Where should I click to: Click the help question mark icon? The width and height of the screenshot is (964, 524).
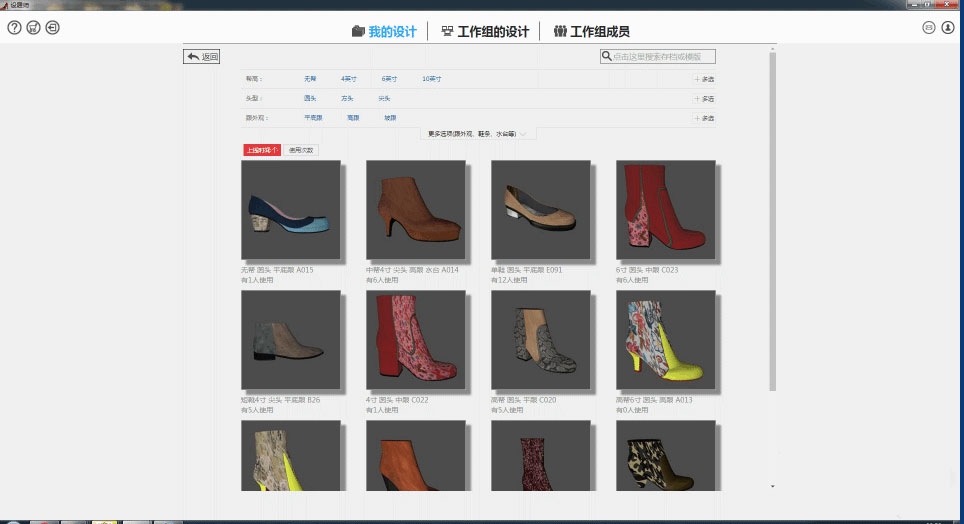tap(14, 27)
